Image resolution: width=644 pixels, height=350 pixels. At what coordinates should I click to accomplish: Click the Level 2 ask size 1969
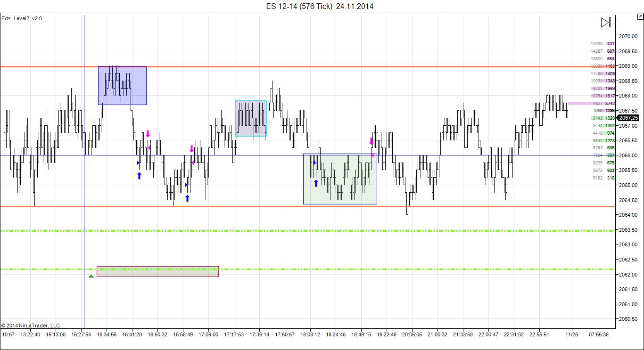[610, 89]
